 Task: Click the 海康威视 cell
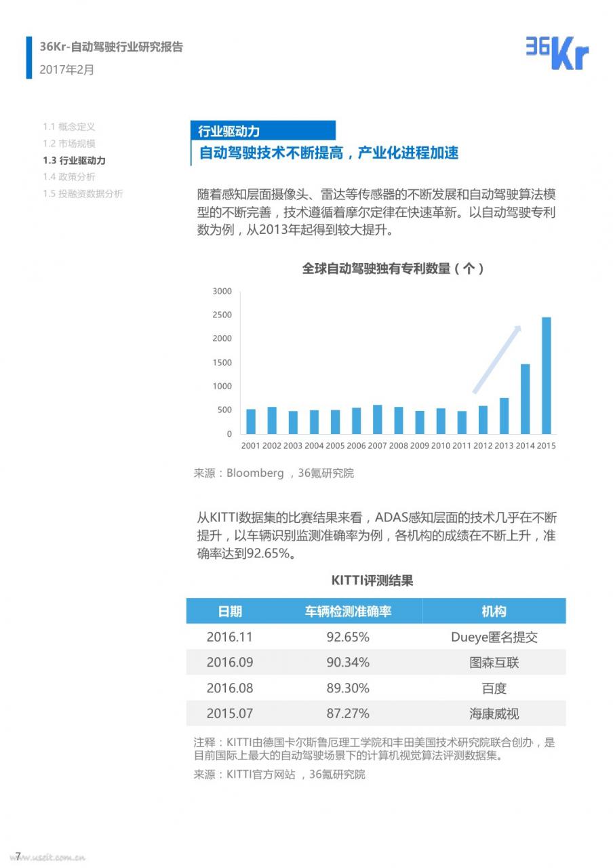click(x=494, y=713)
